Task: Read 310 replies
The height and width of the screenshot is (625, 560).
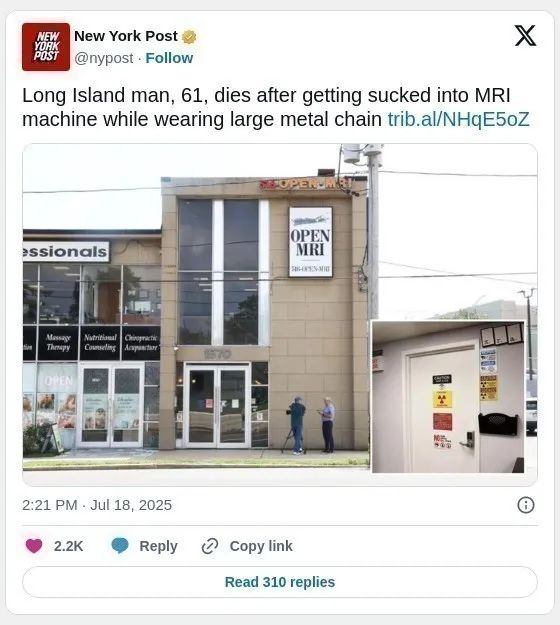Action: (x=280, y=582)
